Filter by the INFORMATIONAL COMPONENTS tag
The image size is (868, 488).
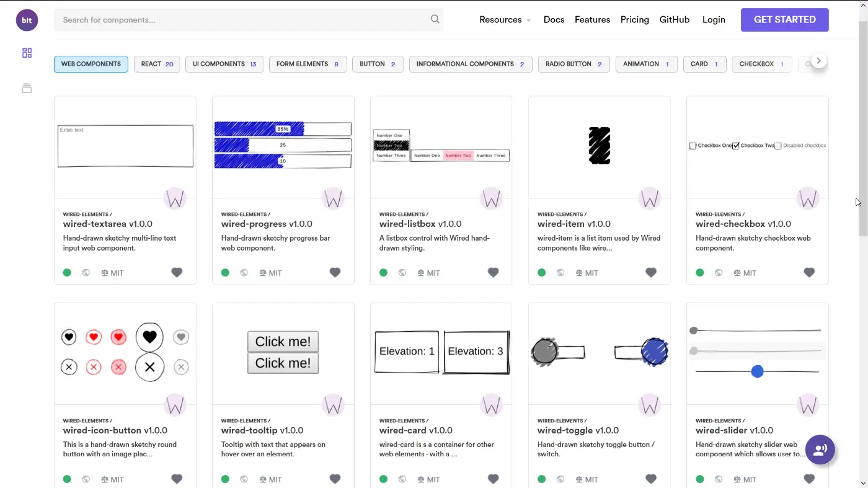tap(471, 64)
